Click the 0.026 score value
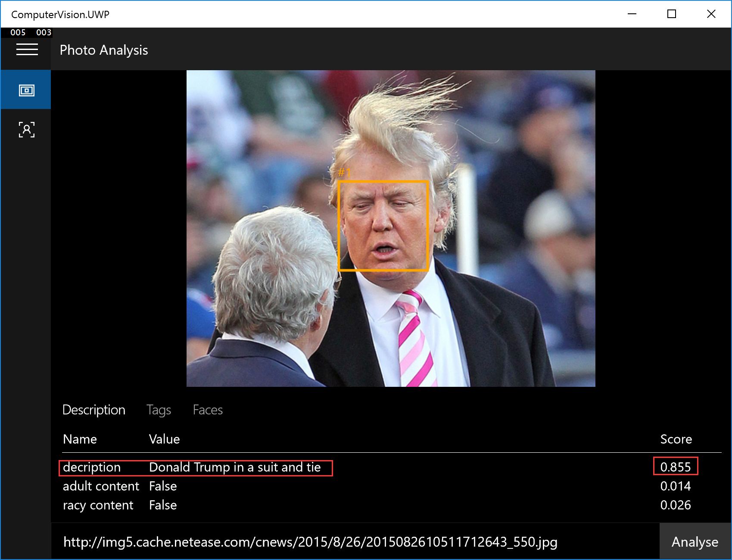Screen dimensions: 732x560 click(676, 505)
